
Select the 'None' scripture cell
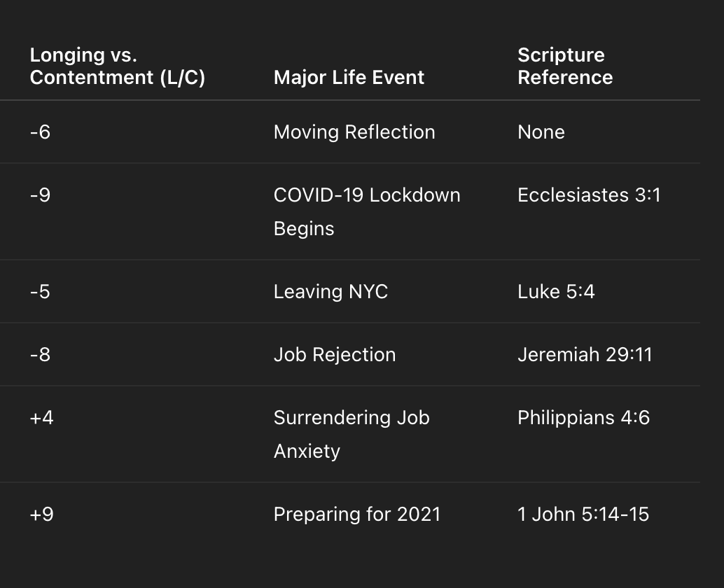tap(541, 132)
